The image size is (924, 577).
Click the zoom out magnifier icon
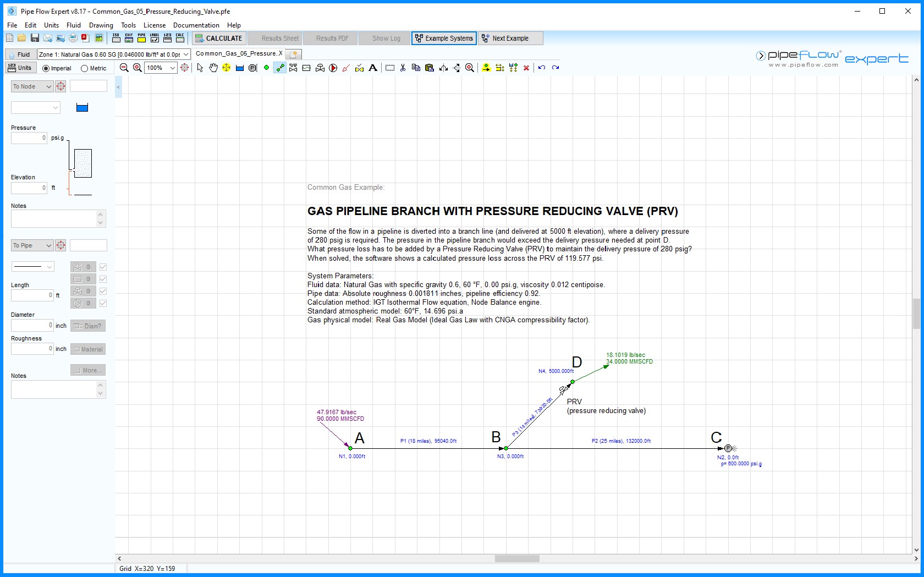tap(124, 68)
